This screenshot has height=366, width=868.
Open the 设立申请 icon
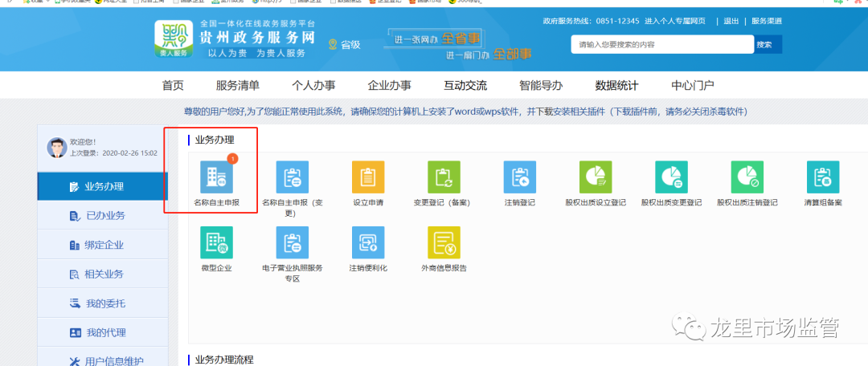(x=368, y=177)
